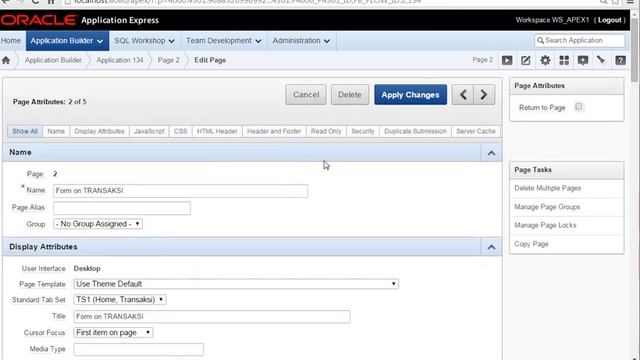Go to Application 134 in the breadcrumb

[120, 60]
